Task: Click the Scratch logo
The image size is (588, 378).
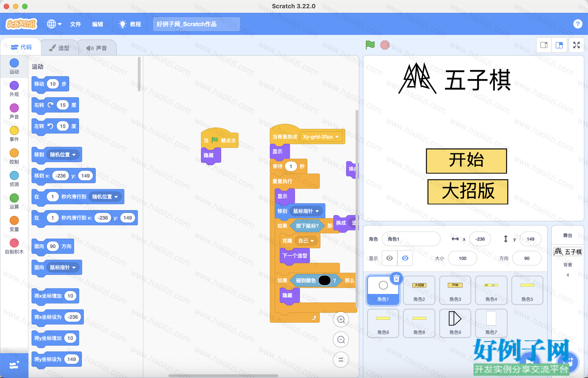Action: [21, 24]
